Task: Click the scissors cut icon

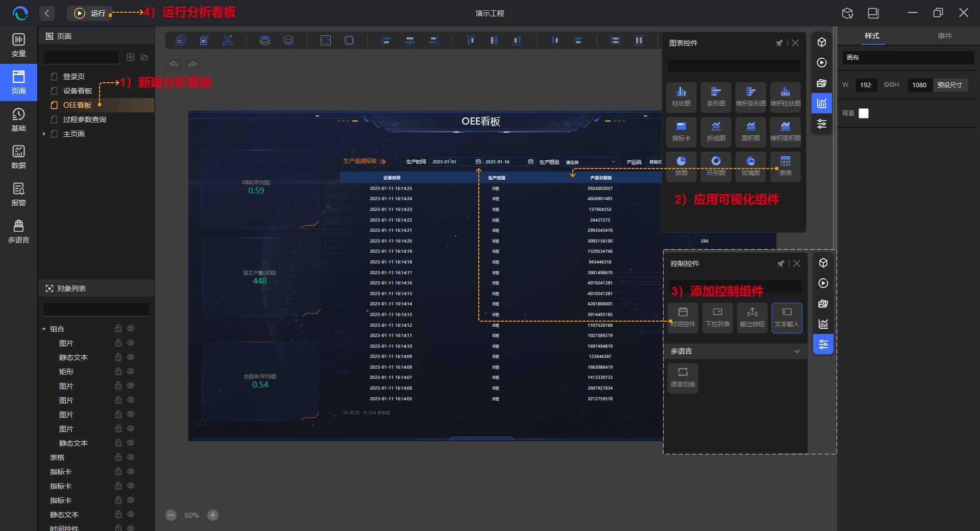Action: click(x=228, y=40)
